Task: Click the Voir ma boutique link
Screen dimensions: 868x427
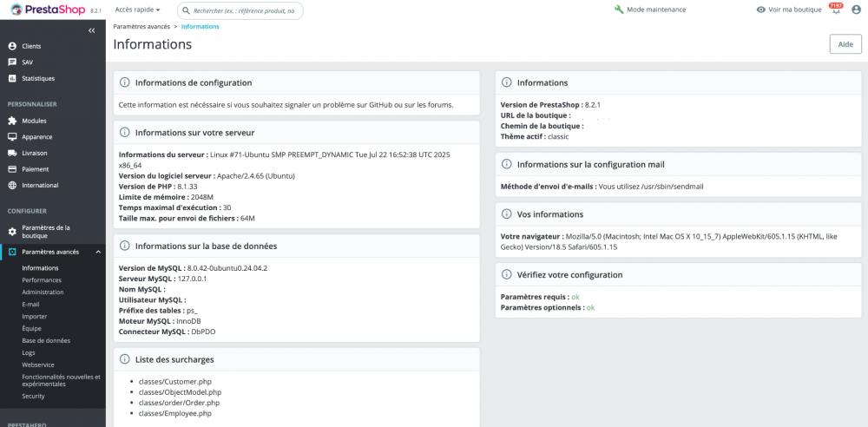Action: [788, 10]
